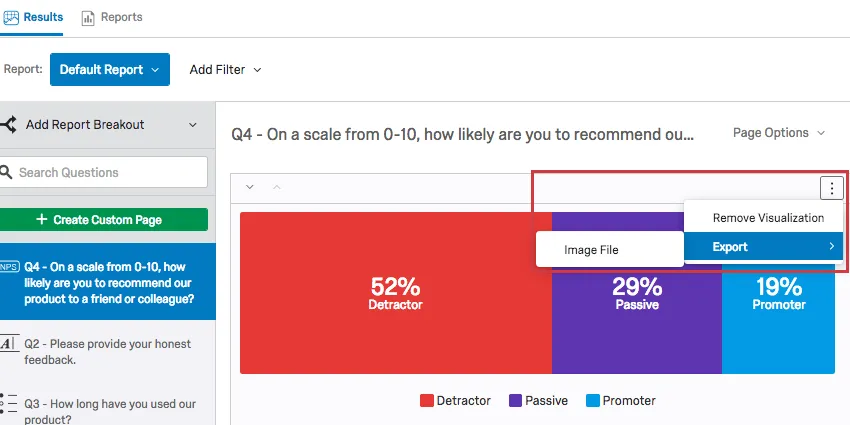Click the Reports tab bar-chart icon
This screenshot has width=850, height=425.
(88, 18)
